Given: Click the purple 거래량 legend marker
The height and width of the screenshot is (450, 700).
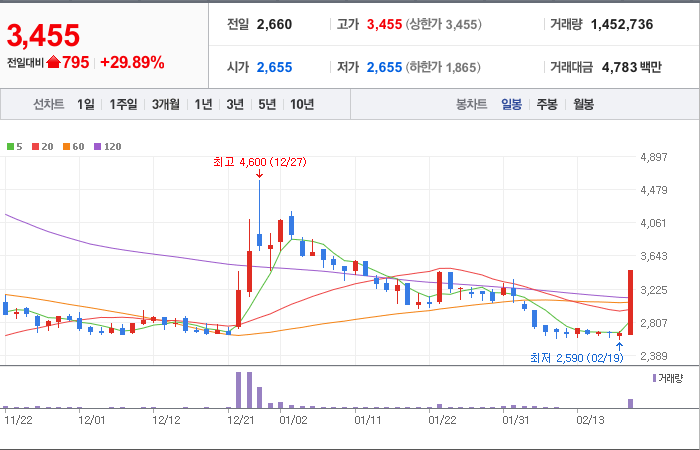Looking at the screenshot, I should coord(654,378).
